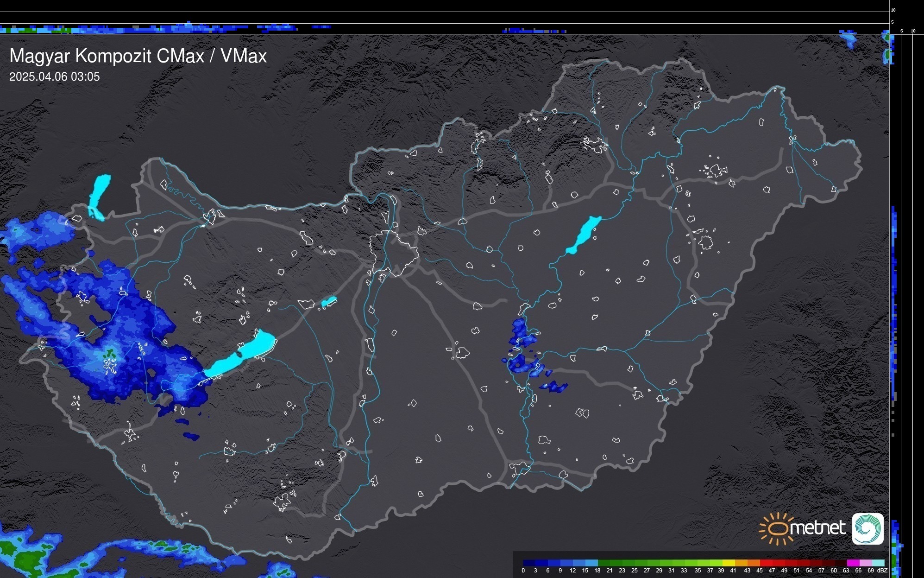This screenshot has height=578, width=924.
Task: Click the dark blue 0 dBZ legend swatch
Action: [529, 563]
